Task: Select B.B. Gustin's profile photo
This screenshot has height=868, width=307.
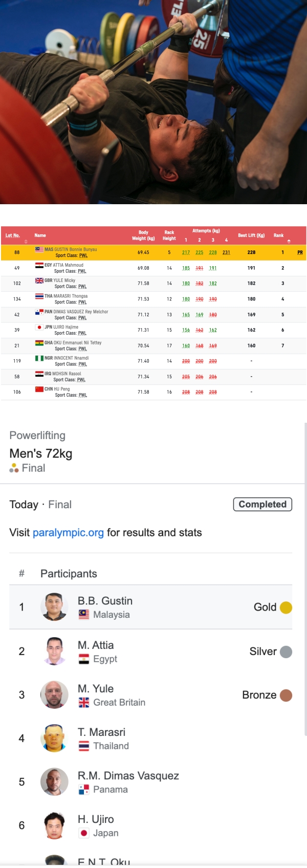Action: 54,607
